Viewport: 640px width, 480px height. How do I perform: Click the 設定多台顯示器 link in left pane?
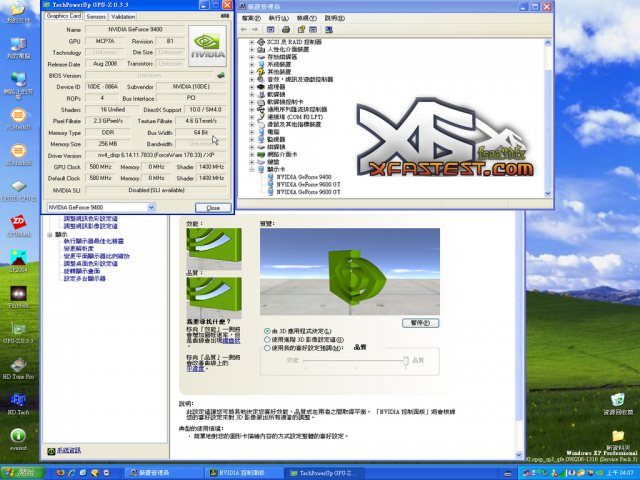tap(84, 278)
